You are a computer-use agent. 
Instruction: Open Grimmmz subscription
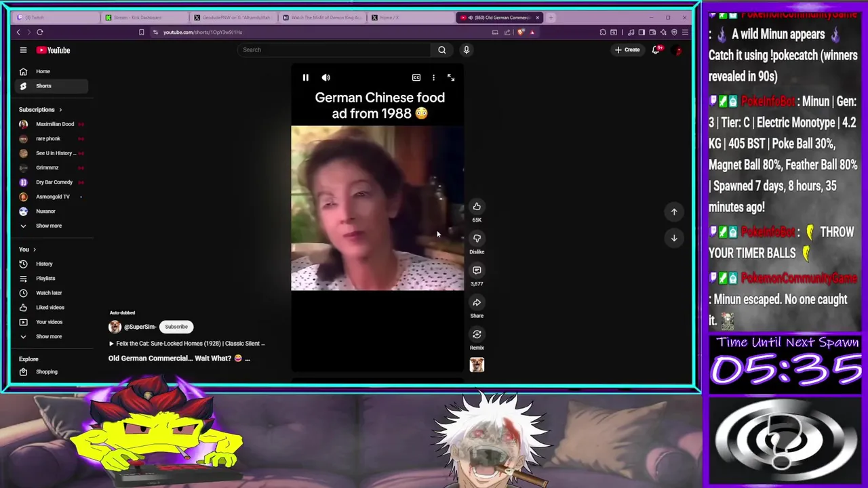point(51,167)
